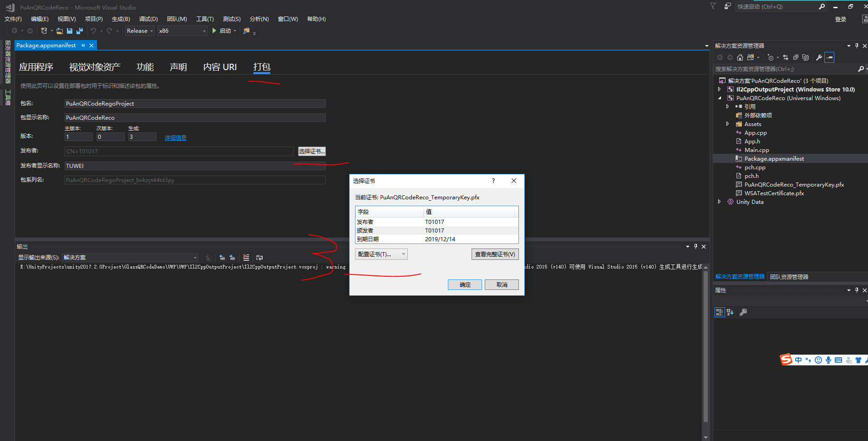Image resolution: width=868 pixels, height=441 pixels.
Task: Click the feedback icon beside Quick Launch
Action: tap(728, 6)
